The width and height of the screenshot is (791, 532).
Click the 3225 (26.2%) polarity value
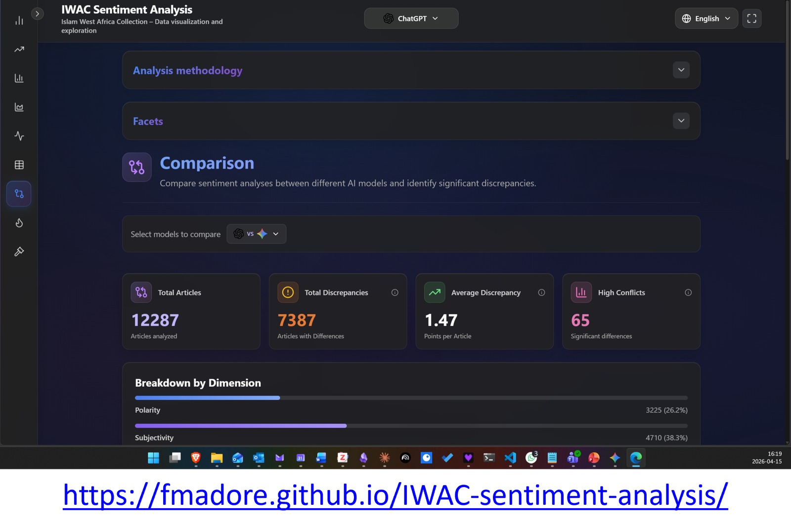click(666, 410)
